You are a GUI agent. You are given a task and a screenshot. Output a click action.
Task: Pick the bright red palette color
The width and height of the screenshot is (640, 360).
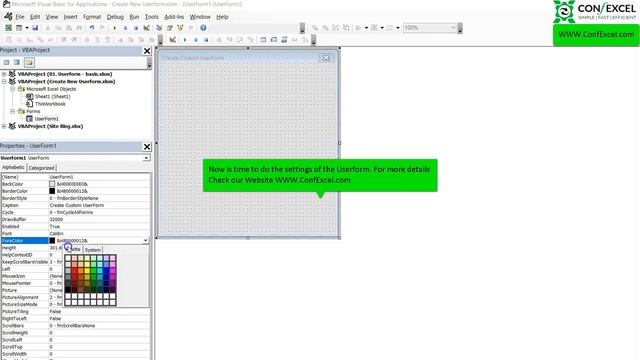coord(74,271)
